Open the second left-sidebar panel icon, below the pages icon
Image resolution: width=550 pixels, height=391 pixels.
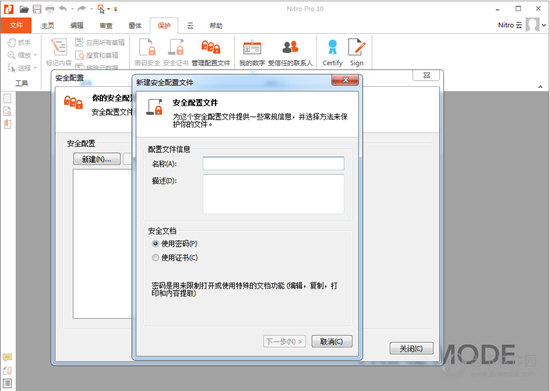[7, 111]
